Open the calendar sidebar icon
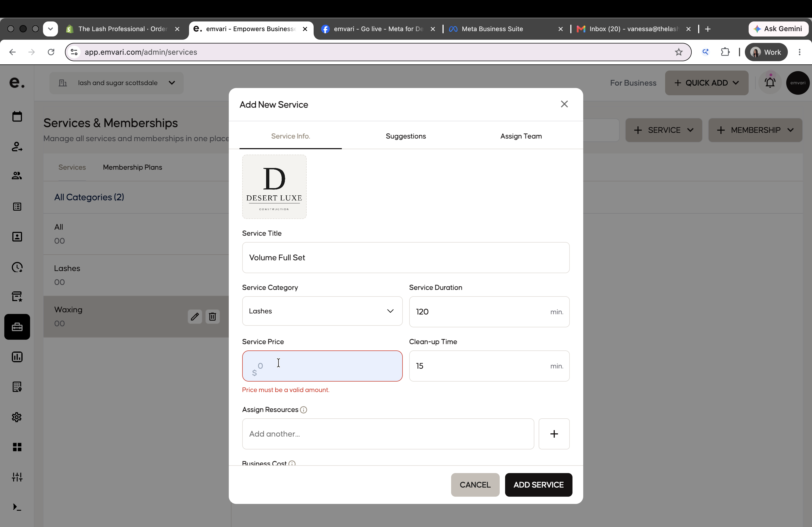Image resolution: width=812 pixels, height=527 pixels. (17, 116)
